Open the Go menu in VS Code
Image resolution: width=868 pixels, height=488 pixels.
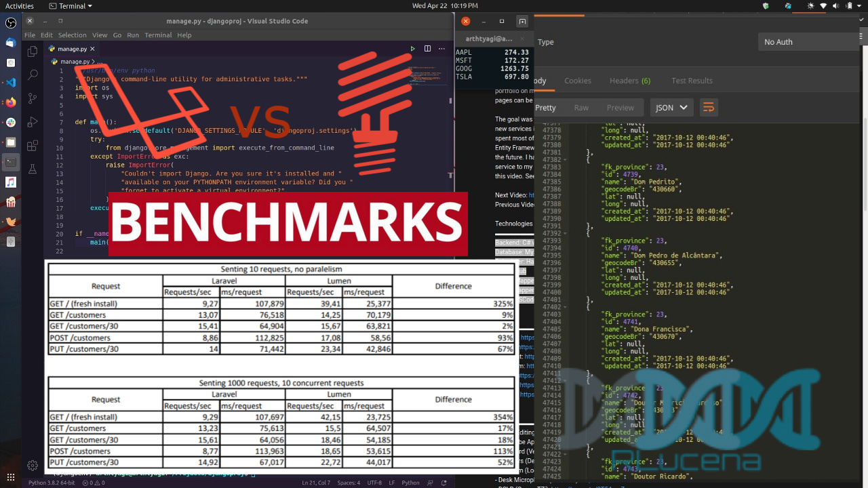click(117, 35)
